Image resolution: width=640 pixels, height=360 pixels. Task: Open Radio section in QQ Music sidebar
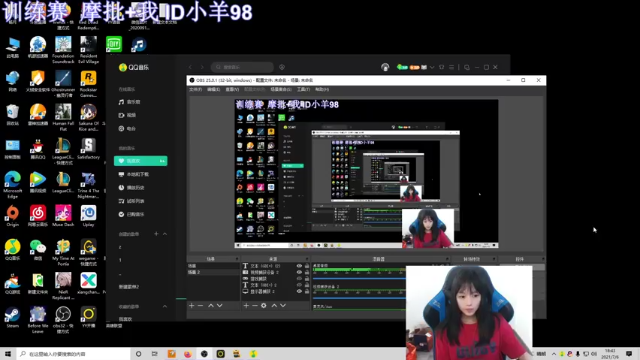click(127, 129)
